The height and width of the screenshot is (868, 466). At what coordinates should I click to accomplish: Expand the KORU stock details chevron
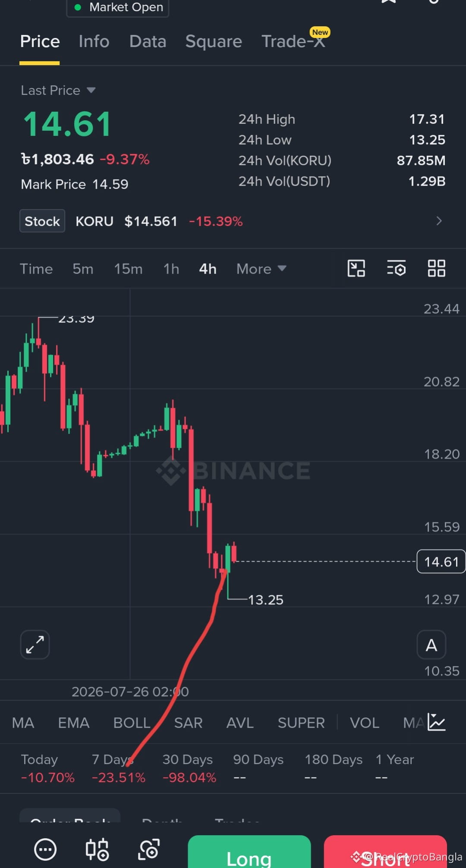[x=439, y=221]
